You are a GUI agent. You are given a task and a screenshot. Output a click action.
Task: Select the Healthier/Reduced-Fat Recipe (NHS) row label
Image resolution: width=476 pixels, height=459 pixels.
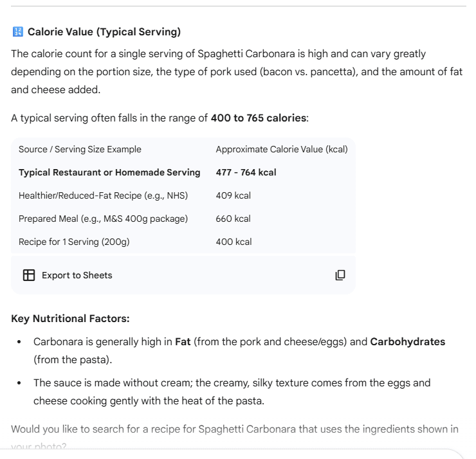pos(102,195)
